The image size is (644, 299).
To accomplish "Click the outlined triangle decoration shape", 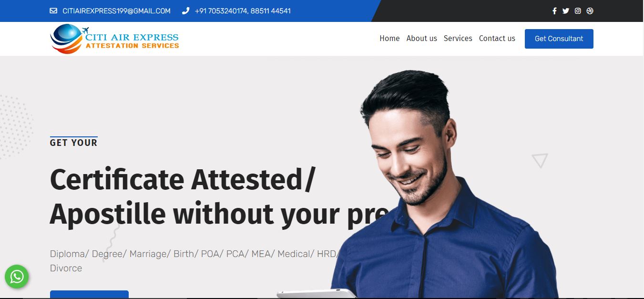I will coord(540,160).
